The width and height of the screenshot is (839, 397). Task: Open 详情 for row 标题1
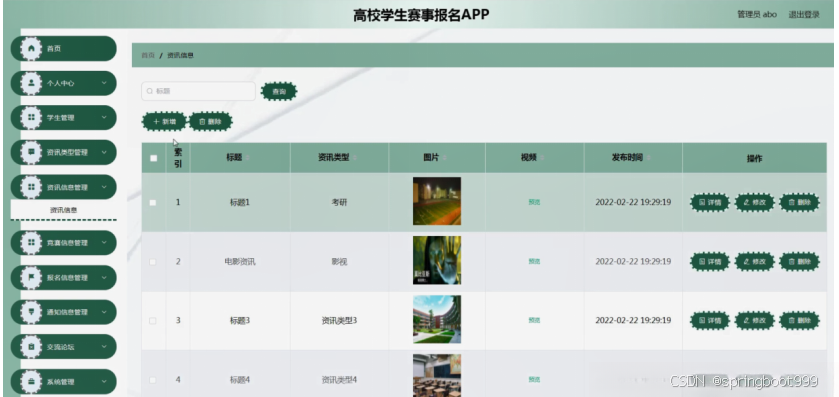tap(710, 203)
